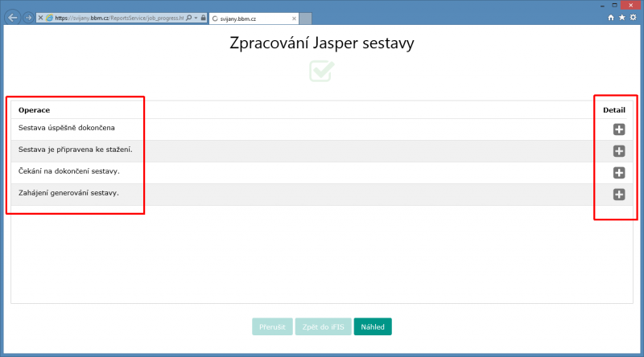Image resolution: width=644 pixels, height=357 pixels.
Task: Select row 'Čekání na dokončení sestavy.'
Action: (x=322, y=173)
